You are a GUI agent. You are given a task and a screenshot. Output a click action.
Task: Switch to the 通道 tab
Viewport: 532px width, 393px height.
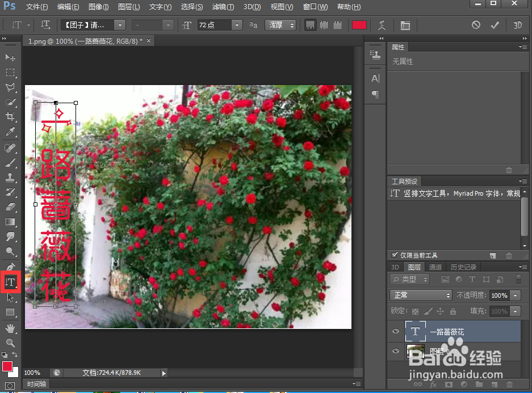pos(435,267)
